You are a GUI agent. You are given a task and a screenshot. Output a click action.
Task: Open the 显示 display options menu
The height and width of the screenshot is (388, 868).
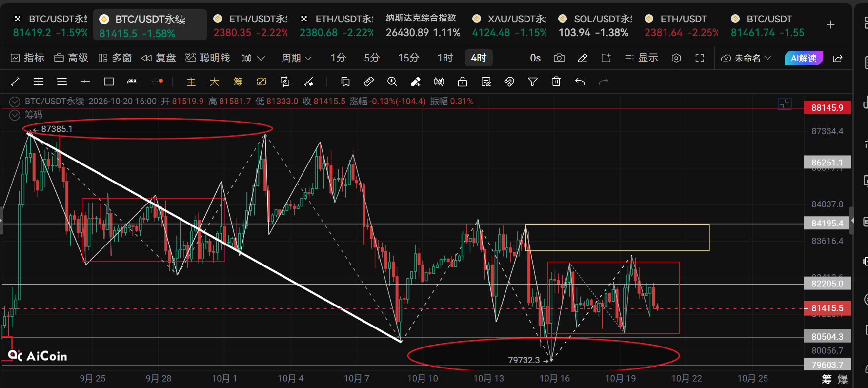click(x=642, y=58)
